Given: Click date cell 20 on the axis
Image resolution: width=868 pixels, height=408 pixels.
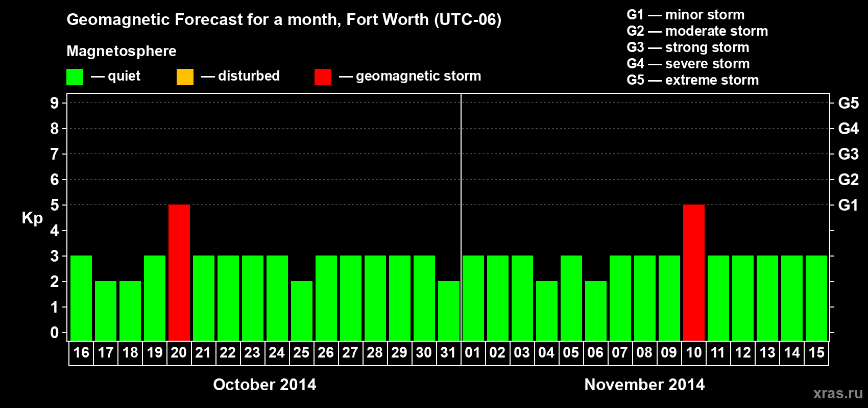Looking at the screenshot, I should [x=179, y=353].
